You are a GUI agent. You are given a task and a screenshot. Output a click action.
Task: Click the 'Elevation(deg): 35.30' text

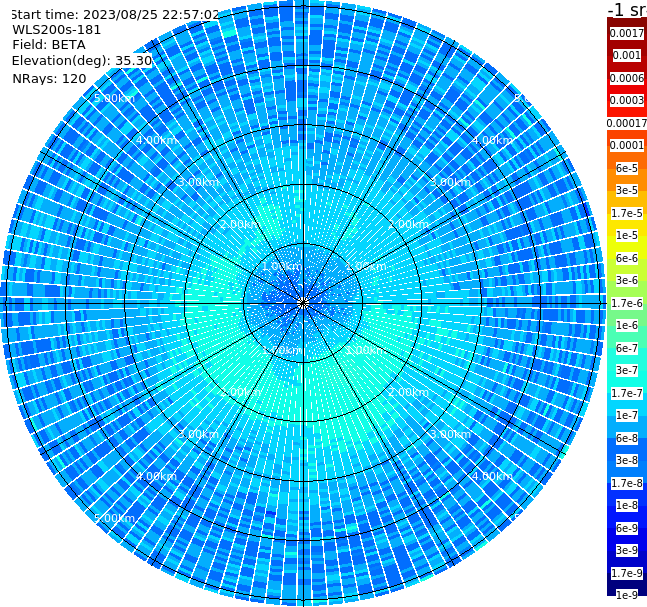tap(82, 61)
